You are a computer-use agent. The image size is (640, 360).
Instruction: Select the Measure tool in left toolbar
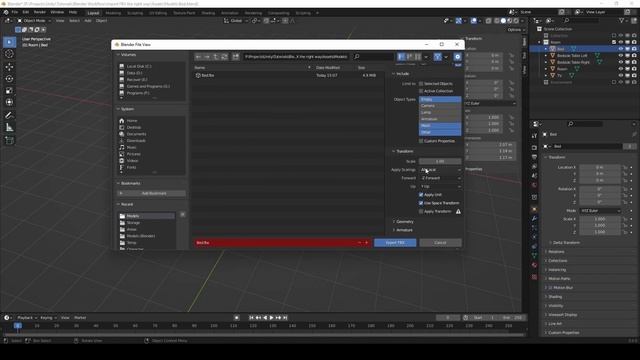pos(9,128)
